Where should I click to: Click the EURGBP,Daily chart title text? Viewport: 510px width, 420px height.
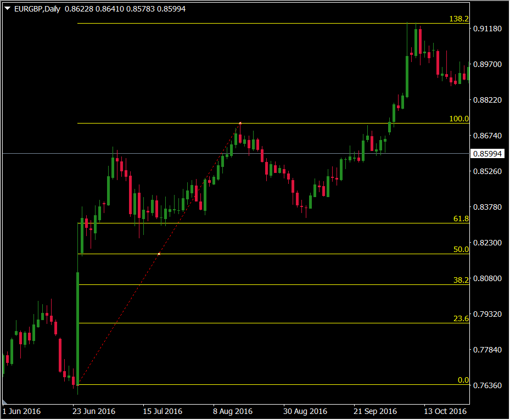[37, 9]
